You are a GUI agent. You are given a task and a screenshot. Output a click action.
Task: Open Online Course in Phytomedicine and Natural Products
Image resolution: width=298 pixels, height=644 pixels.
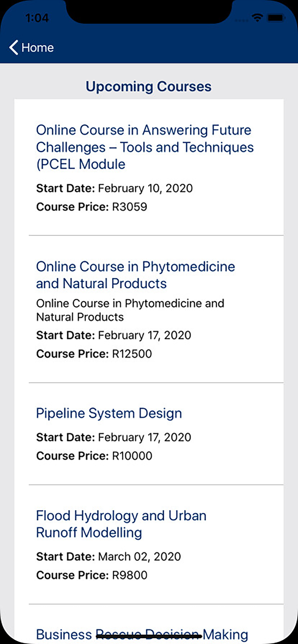(136, 275)
